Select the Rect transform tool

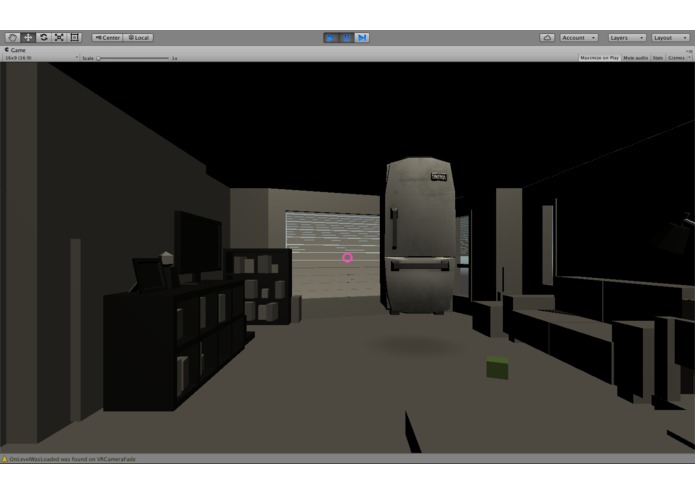74,38
